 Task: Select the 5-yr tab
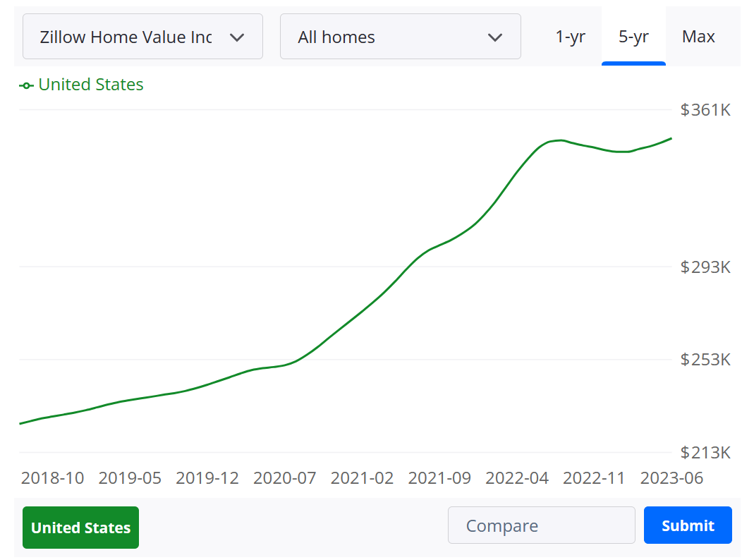[633, 37]
